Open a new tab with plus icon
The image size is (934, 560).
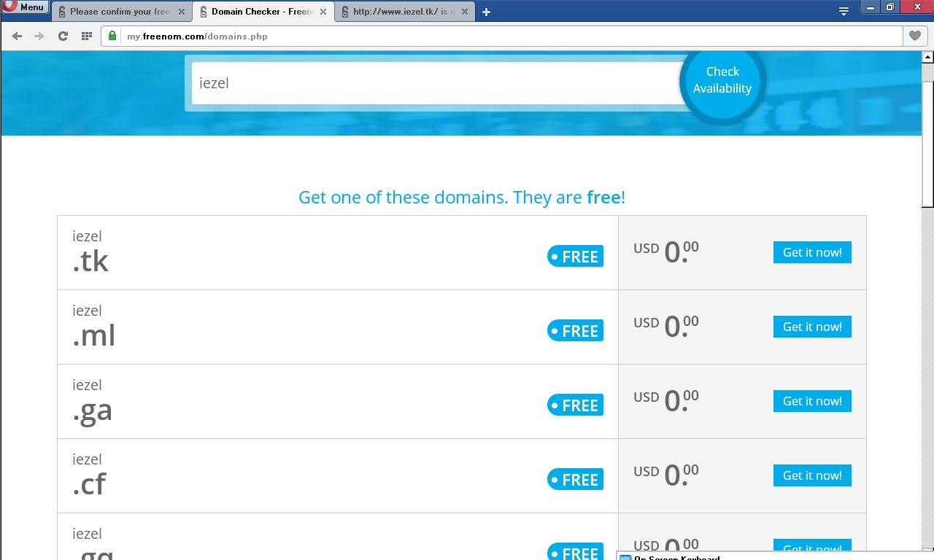pos(486,12)
